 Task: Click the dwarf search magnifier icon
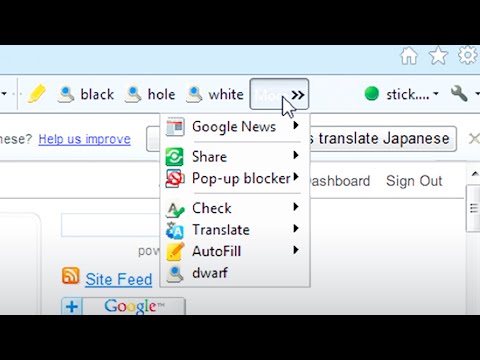pyautogui.click(x=175, y=274)
